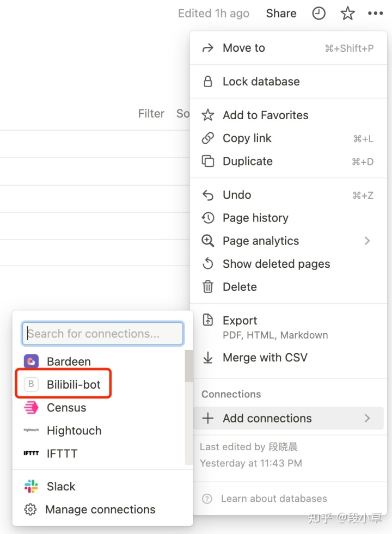
Task: Select Lock database menu entry
Action: pos(261,82)
